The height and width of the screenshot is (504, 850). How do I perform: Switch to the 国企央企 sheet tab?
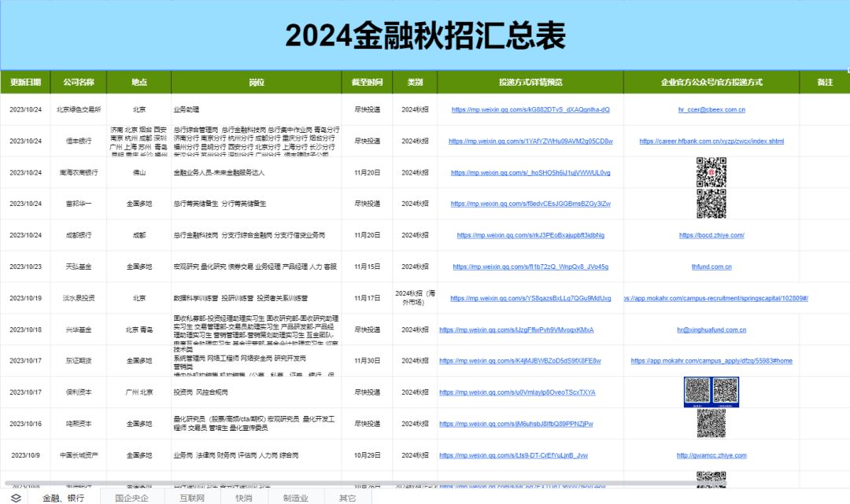(131, 498)
